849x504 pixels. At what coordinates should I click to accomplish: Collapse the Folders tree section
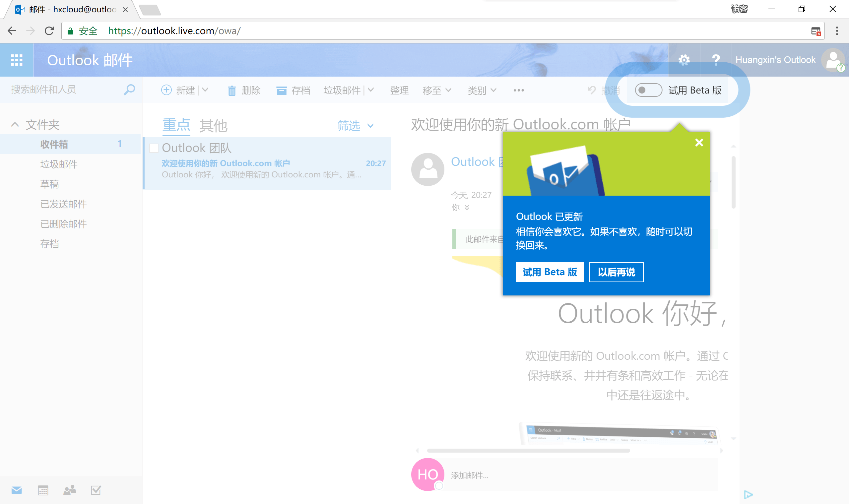coord(15,125)
